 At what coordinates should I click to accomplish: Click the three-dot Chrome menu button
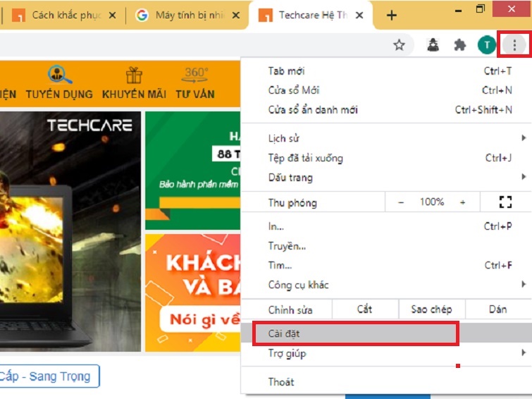(514, 46)
